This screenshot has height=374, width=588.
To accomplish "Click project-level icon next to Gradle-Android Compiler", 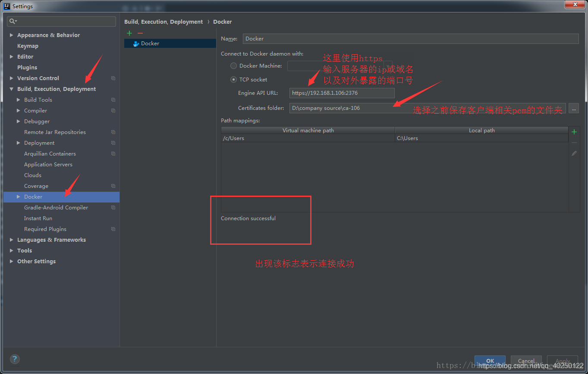I will coord(113,208).
